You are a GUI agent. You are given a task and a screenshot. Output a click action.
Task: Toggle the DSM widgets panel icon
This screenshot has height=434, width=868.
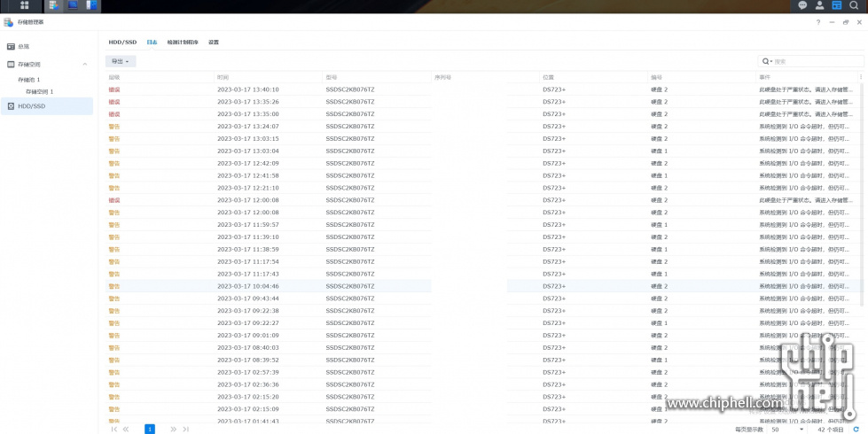pyautogui.click(x=836, y=5)
